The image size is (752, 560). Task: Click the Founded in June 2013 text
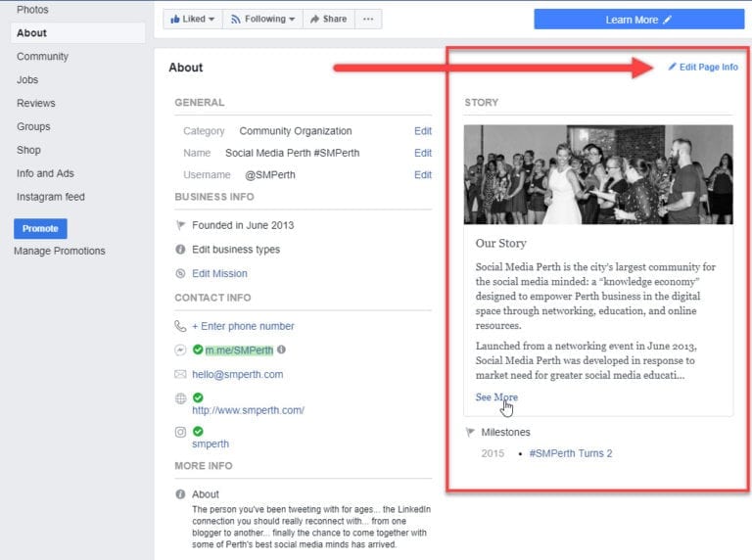pos(243,225)
